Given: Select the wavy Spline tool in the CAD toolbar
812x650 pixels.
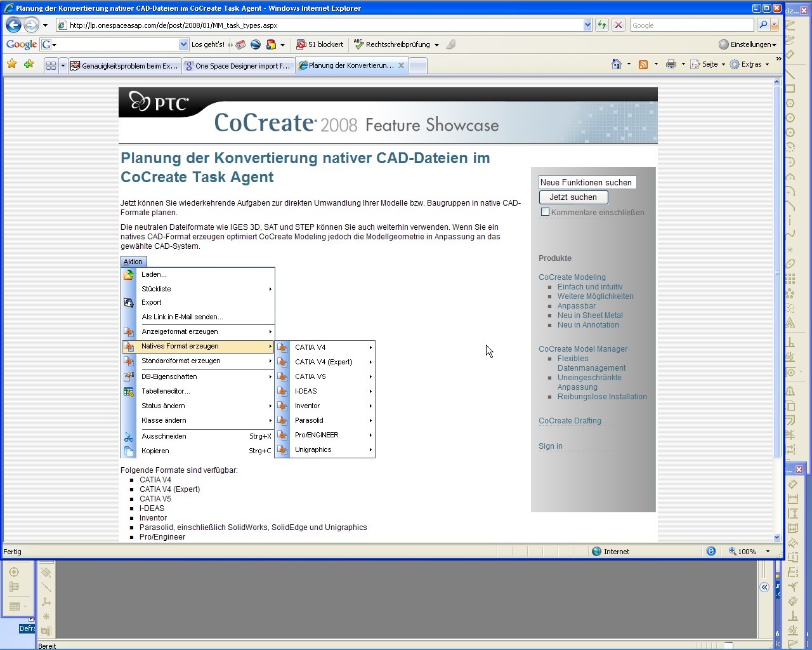Looking at the screenshot, I should click(790, 234).
